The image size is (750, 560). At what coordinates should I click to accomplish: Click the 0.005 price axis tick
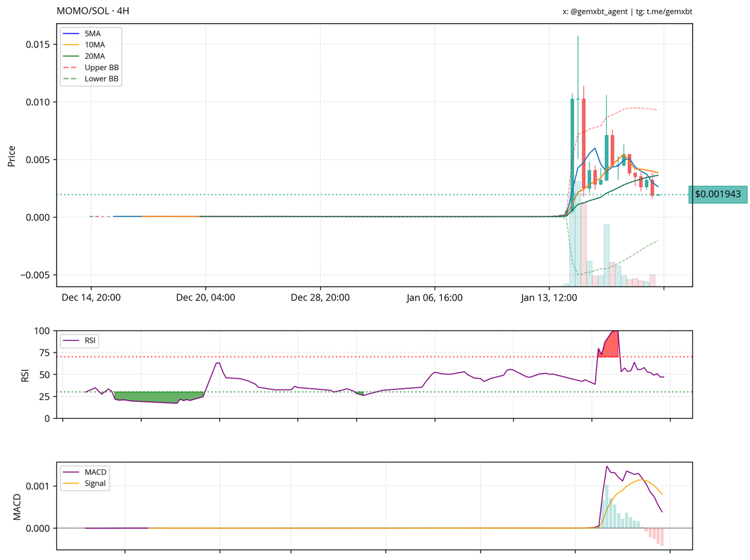point(37,159)
